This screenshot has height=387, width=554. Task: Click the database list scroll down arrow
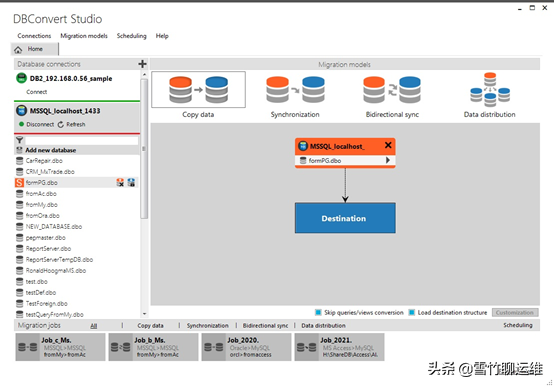point(144,314)
